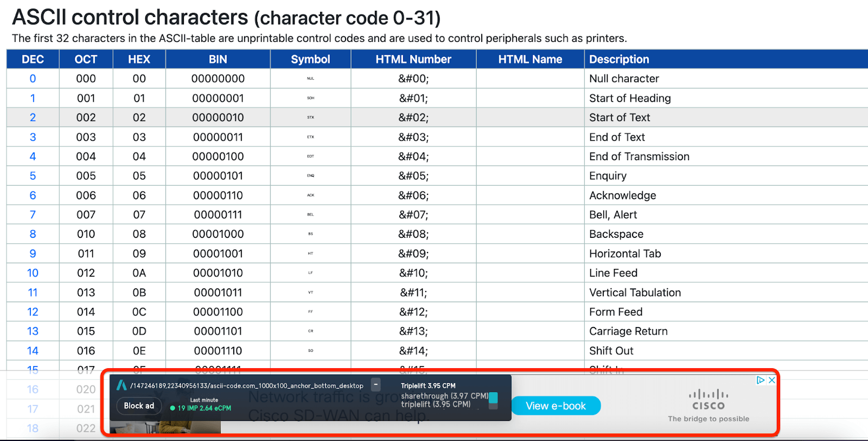Click the Cisco logo in the ad

point(709,400)
